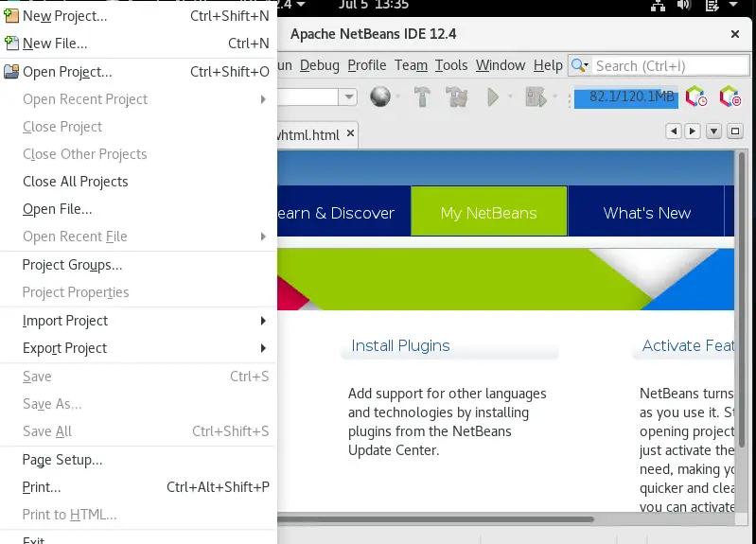Screen dimensions: 756x544
Task: Open the Profile menu
Action: click(366, 65)
